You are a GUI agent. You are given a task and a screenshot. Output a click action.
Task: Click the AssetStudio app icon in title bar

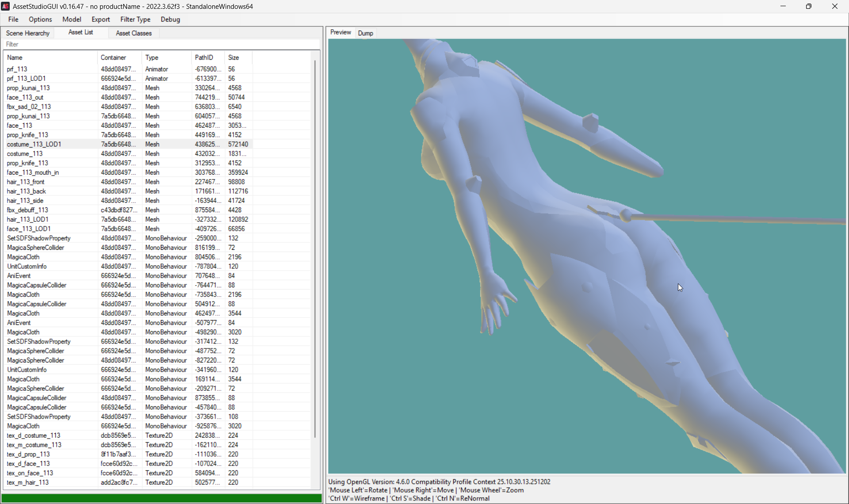pos(5,6)
